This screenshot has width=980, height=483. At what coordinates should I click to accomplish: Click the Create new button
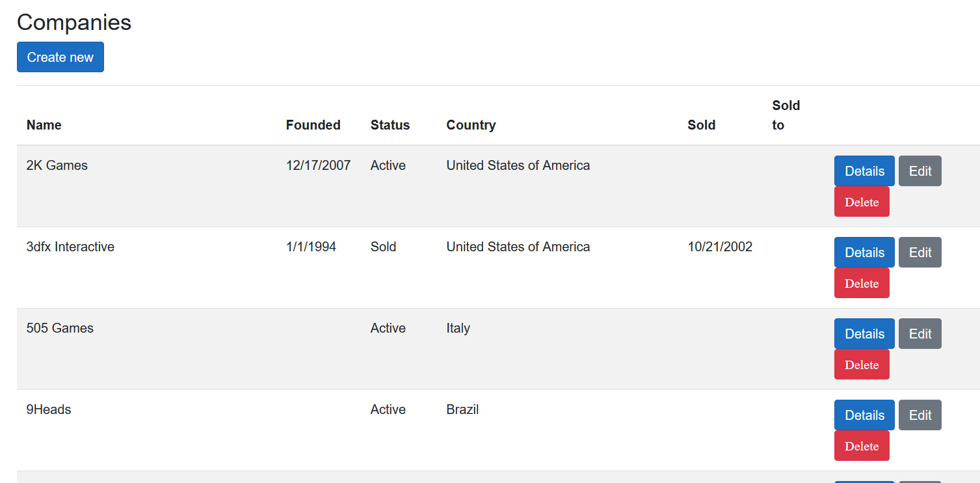60,57
